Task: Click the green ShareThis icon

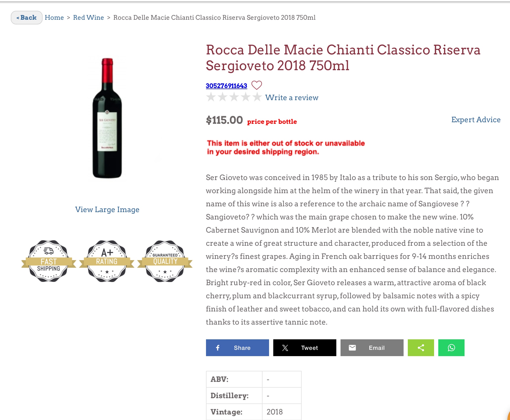Action: [421, 347]
